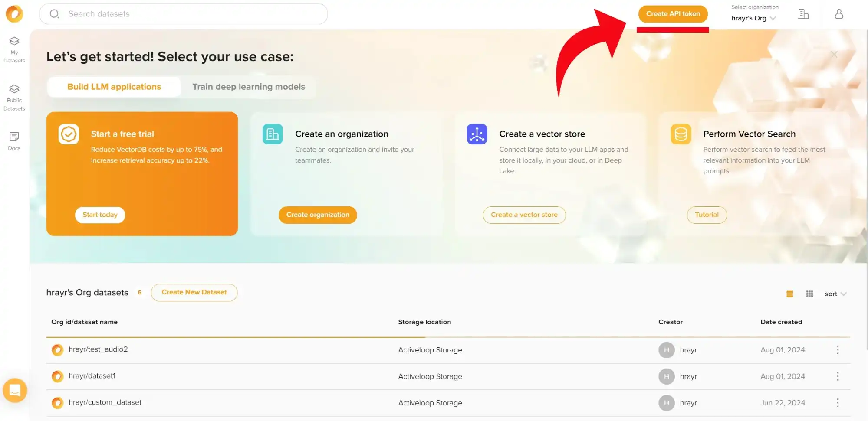This screenshot has height=421, width=868.
Task: Select the Train deep learning models tab
Action: pos(249,87)
